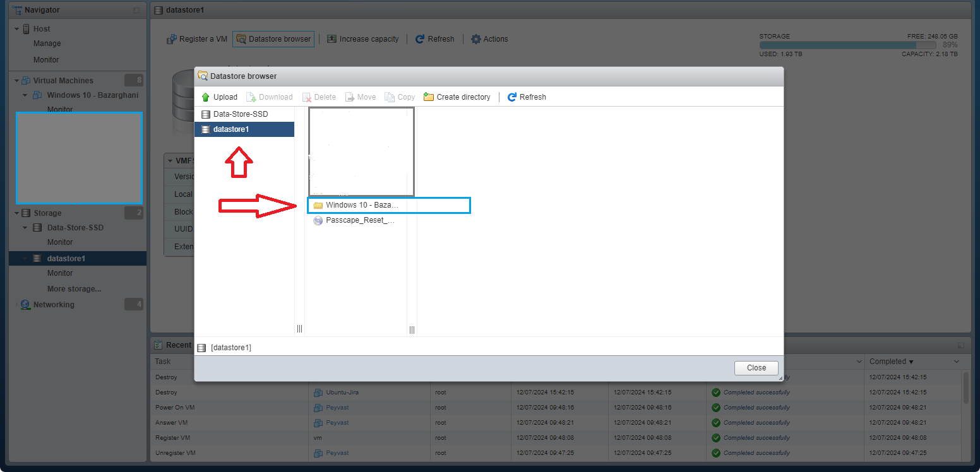Select the Windows 10 - Baza… folder
The width and height of the screenshot is (980, 472).
356,205
